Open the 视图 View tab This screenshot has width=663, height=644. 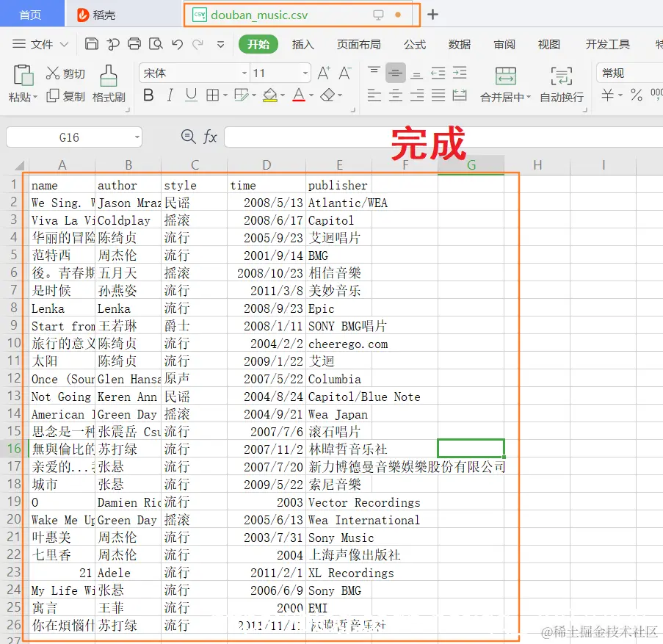[x=549, y=44]
